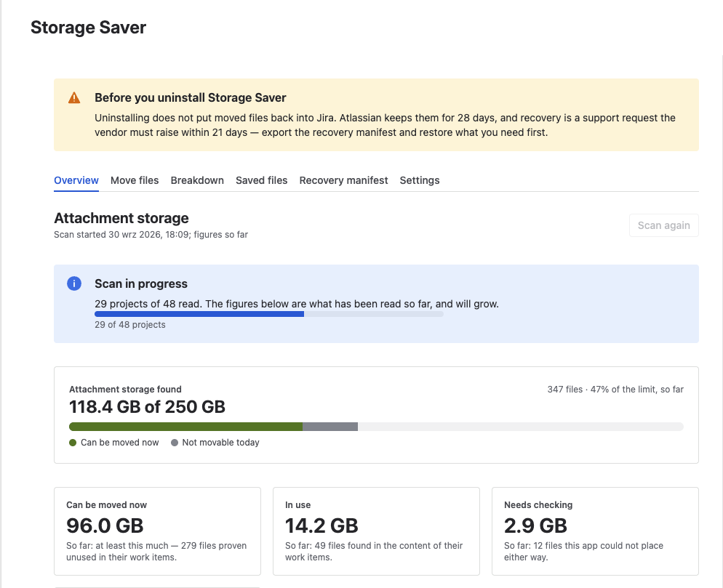Select the Saved files tab
723x588 pixels.
coord(261,180)
